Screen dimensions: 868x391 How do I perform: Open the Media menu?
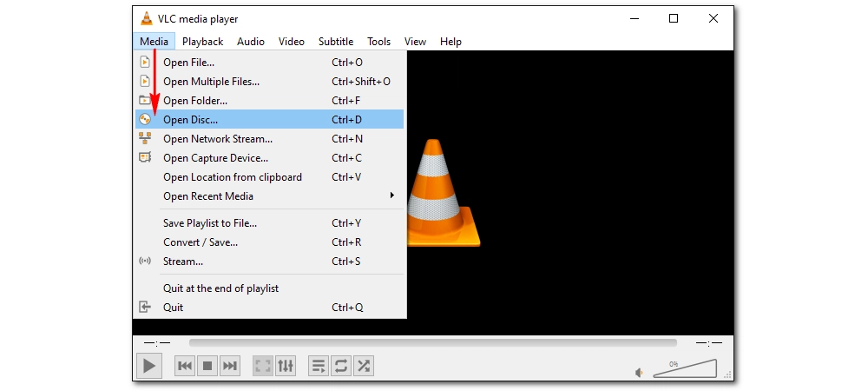click(154, 42)
